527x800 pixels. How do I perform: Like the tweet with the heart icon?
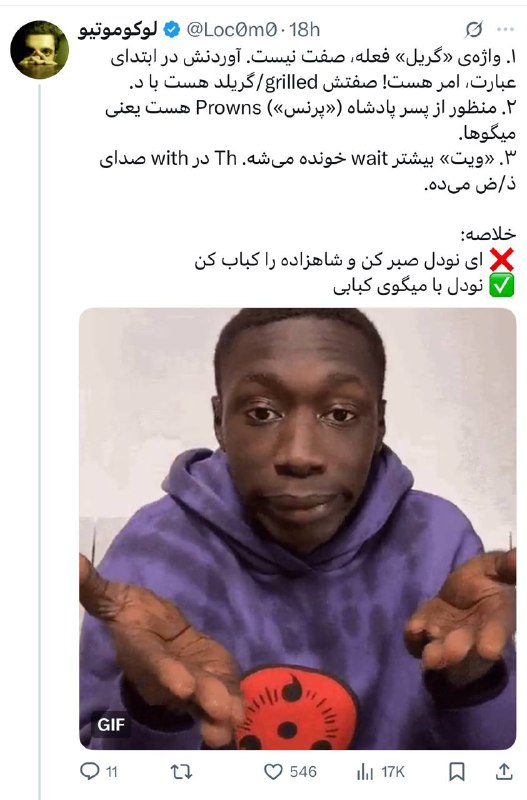point(273,771)
